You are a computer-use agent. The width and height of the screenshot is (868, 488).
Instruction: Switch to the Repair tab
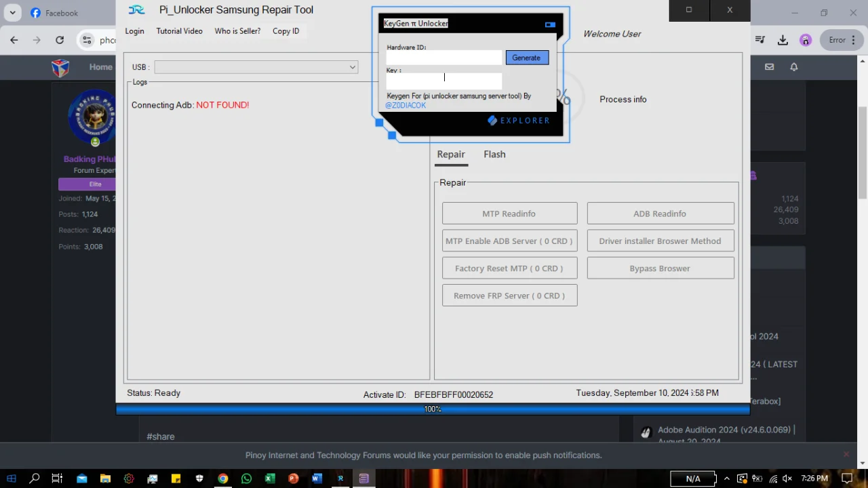pos(451,155)
